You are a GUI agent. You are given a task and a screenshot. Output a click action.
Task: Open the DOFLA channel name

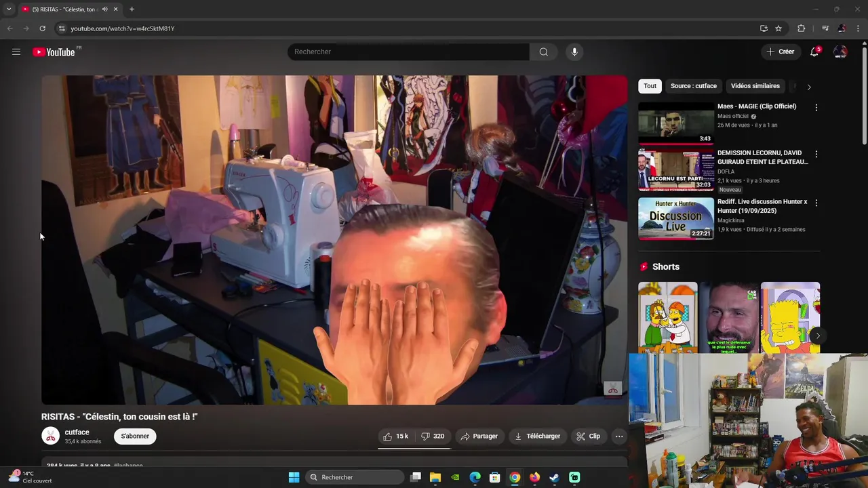(726, 171)
